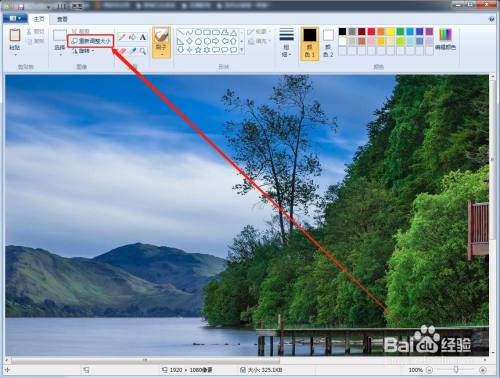Click the Select (选择) rectangle tool

click(60, 36)
